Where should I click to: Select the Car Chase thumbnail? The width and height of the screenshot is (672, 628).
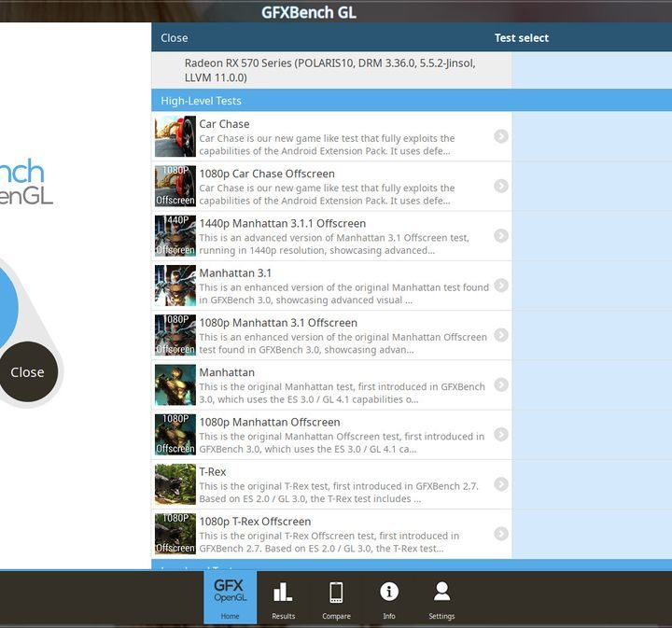175,136
